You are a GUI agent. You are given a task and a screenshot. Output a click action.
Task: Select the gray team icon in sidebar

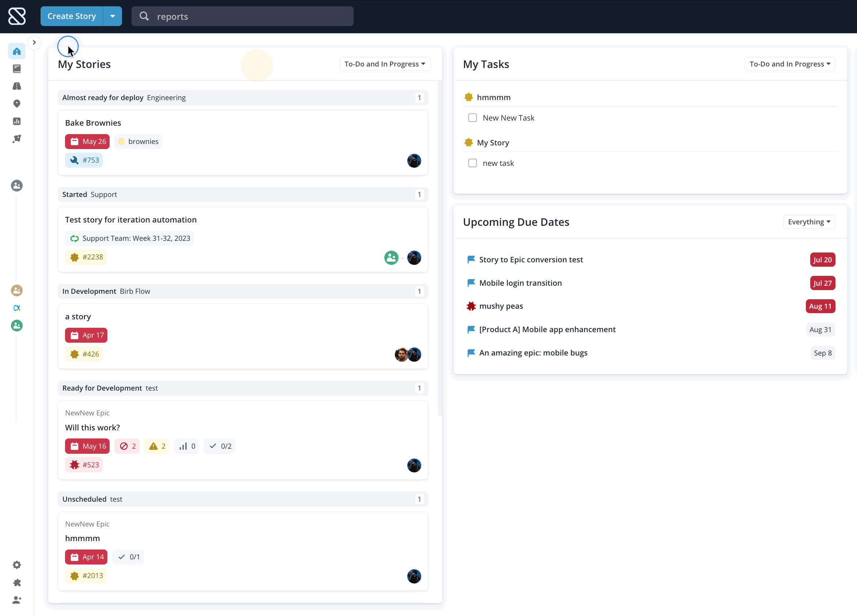tap(17, 186)
